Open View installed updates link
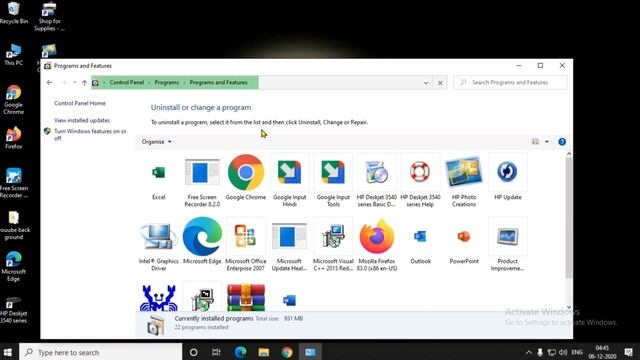Viewport: 640px width, 360px height. pos(82,120)
